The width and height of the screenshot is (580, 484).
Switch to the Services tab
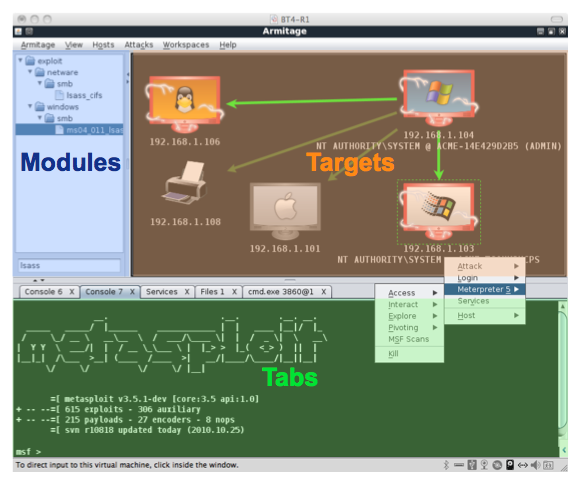coord(162,292)
